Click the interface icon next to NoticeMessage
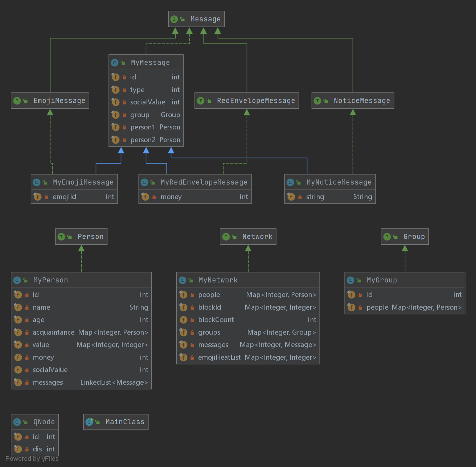 pos(317,101)
